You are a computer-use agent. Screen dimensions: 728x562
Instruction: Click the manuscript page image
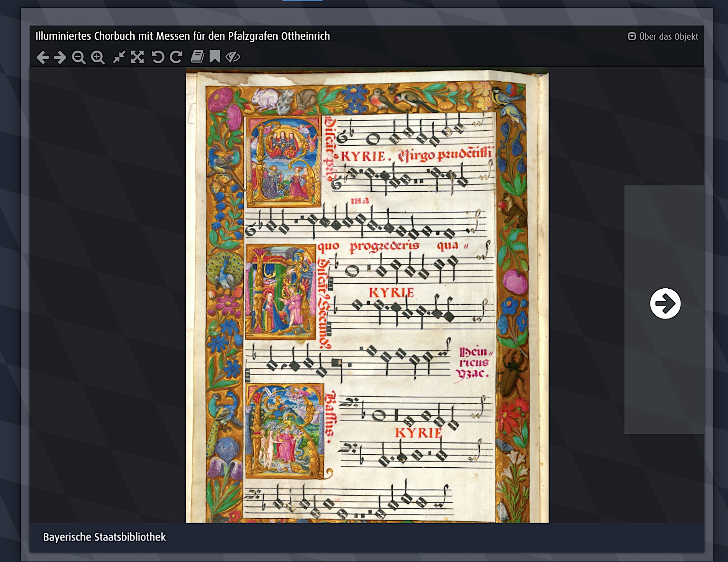point(367,295)
